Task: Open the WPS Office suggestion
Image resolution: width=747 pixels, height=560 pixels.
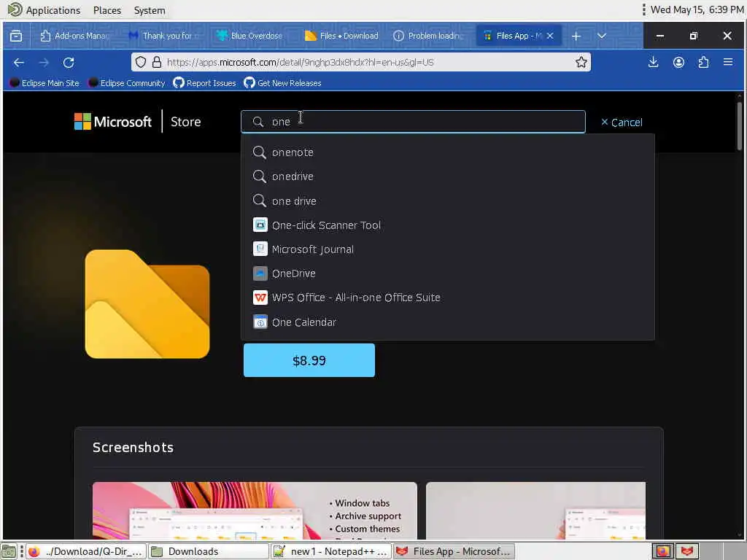Action: click(x=448, y=297)
